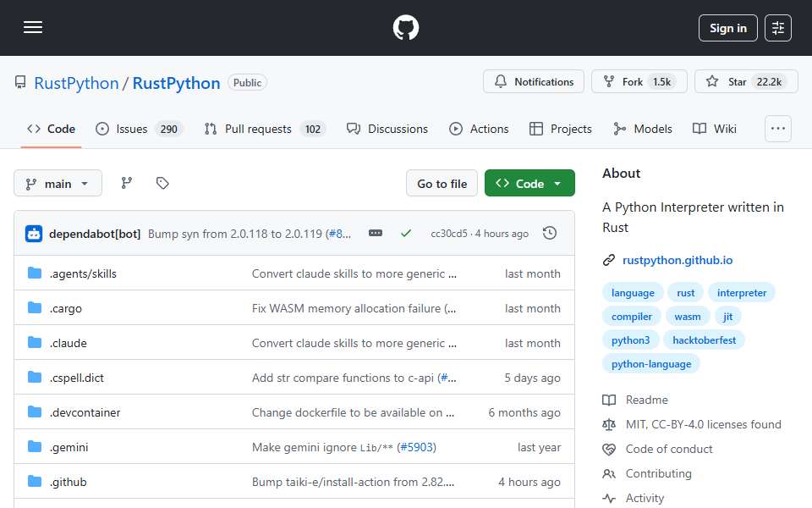Open the RustPython repository name link
Image resolution: width=812 pixels, height=508 pixels.
click(x=176, y=83)
